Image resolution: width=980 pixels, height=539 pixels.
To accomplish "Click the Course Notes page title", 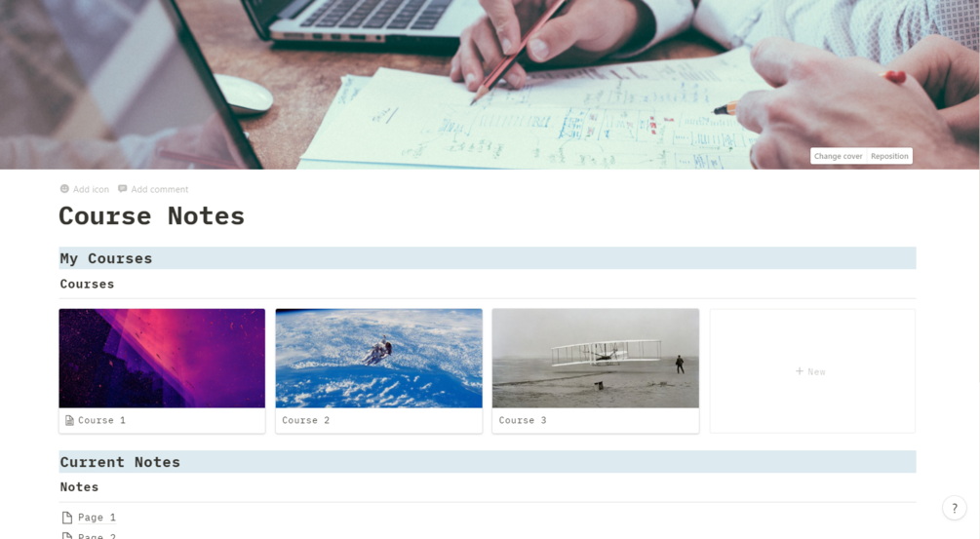I will tap(152, 216).
